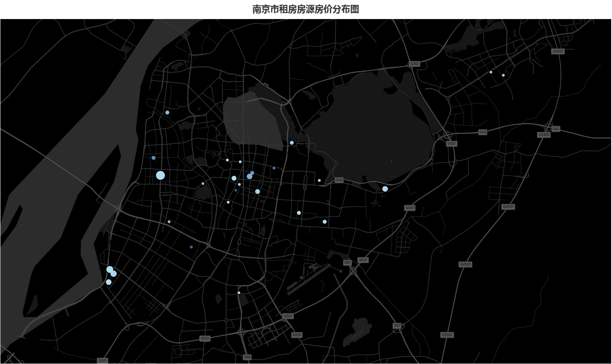Select the bubble on the lake's southeastern shore

385,189
